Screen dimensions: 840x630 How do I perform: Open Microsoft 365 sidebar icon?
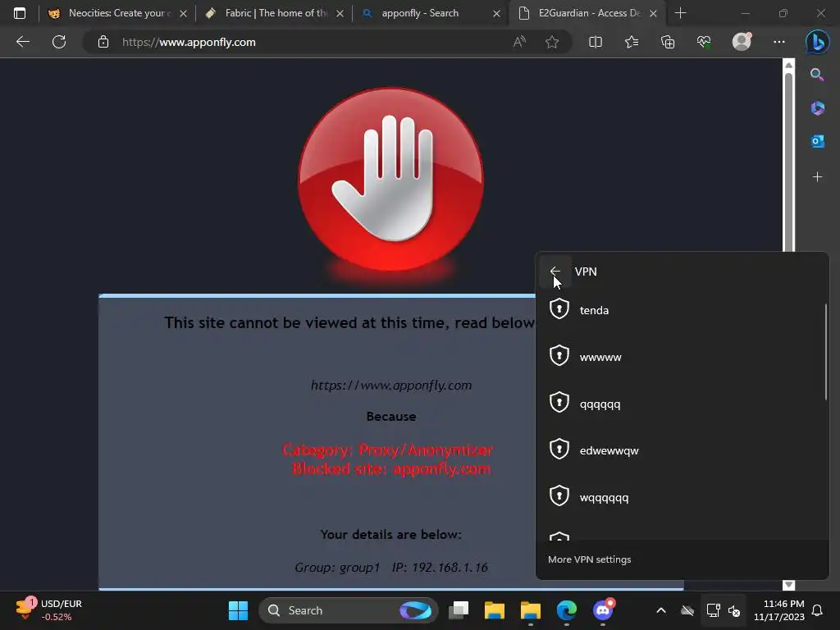(x=817, y=107)
